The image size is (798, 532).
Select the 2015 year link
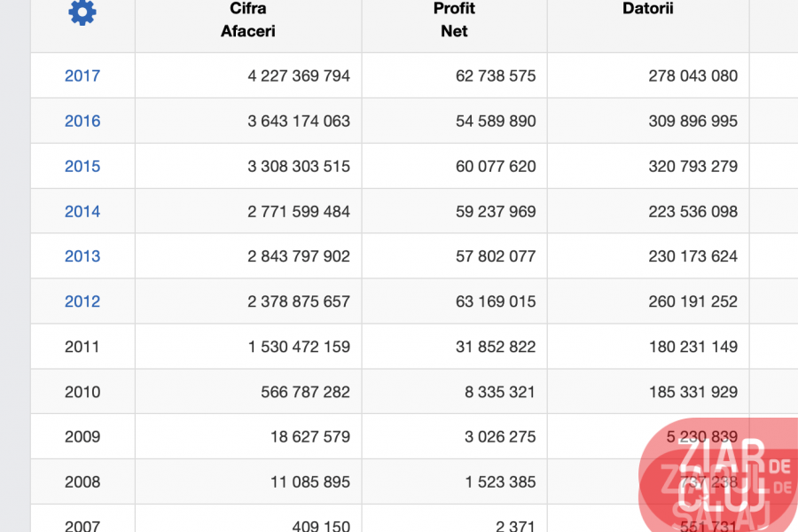(x=82, y=167)
